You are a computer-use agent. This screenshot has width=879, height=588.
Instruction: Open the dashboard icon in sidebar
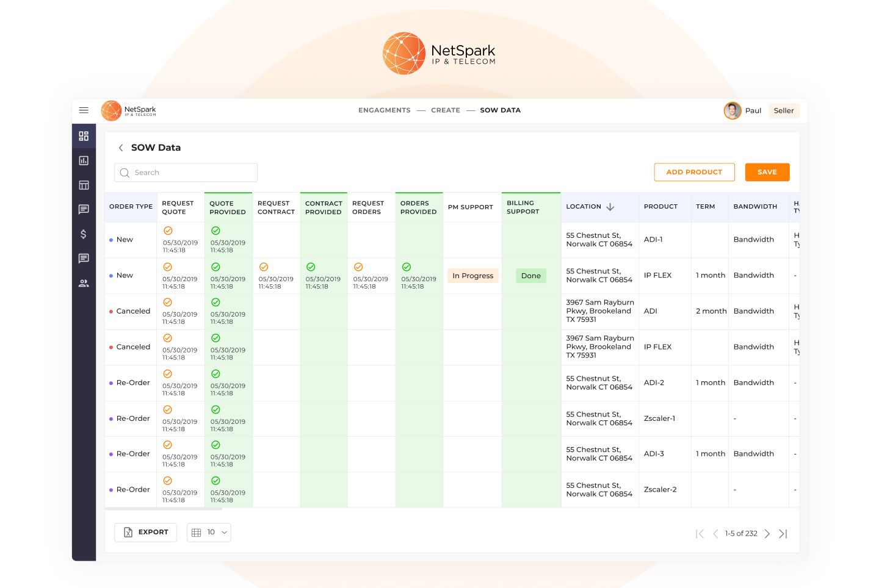[x=84, y=136]
